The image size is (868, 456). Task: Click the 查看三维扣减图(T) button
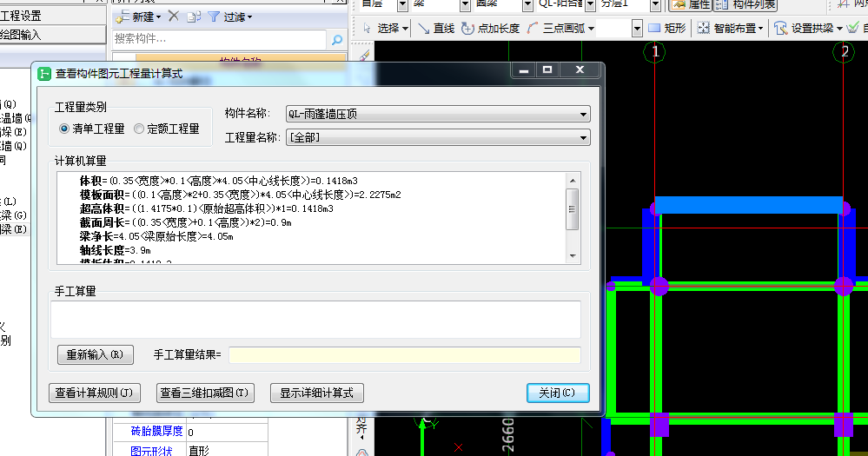click(205, 393)
